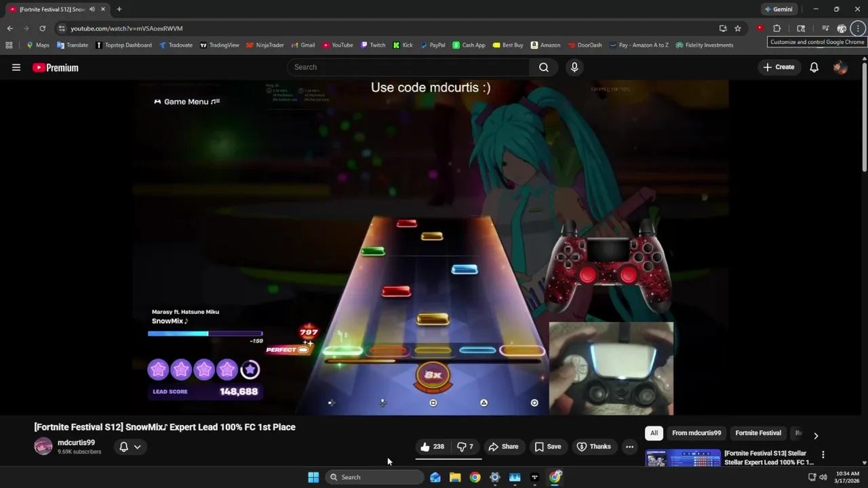Mute the tab via speaker icon
This screenshot has width=868, height=488.
point(92,9)
